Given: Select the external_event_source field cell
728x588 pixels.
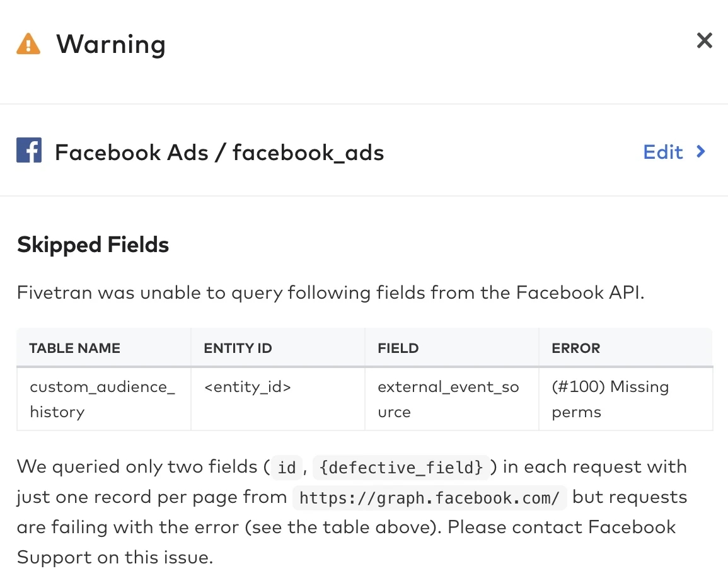Looking at the screenshot, I should click(448, 399).
